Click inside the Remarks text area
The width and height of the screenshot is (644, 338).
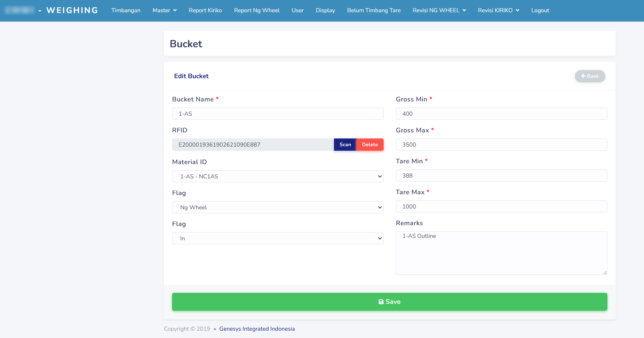502,253
